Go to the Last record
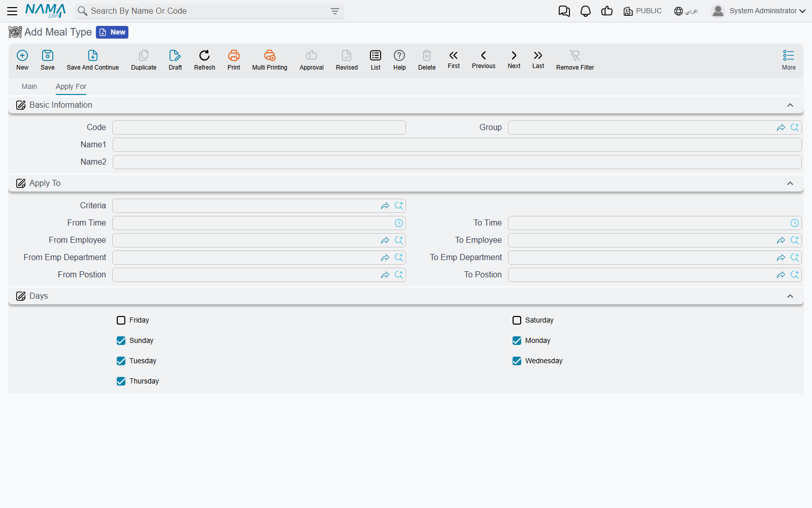Screen dimensions: 812x508 pyautogui.click(x=538, y=59)
